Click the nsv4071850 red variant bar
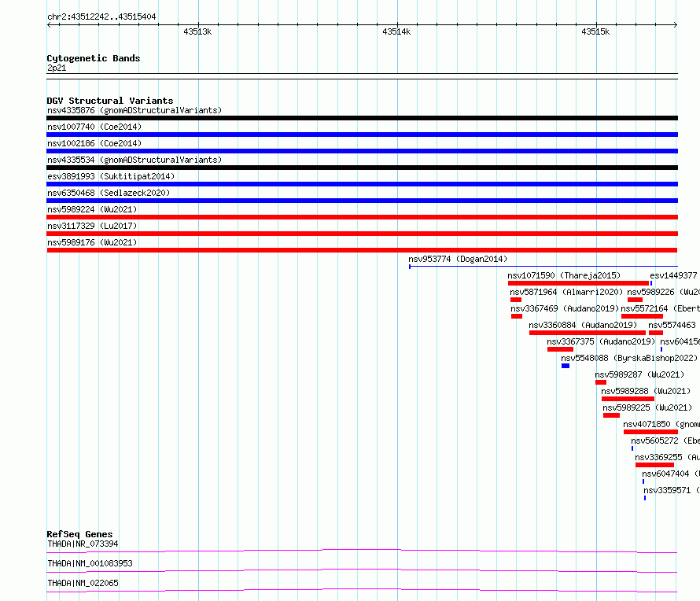This screenshot has height=601, width=700. (x=650, y=432)
